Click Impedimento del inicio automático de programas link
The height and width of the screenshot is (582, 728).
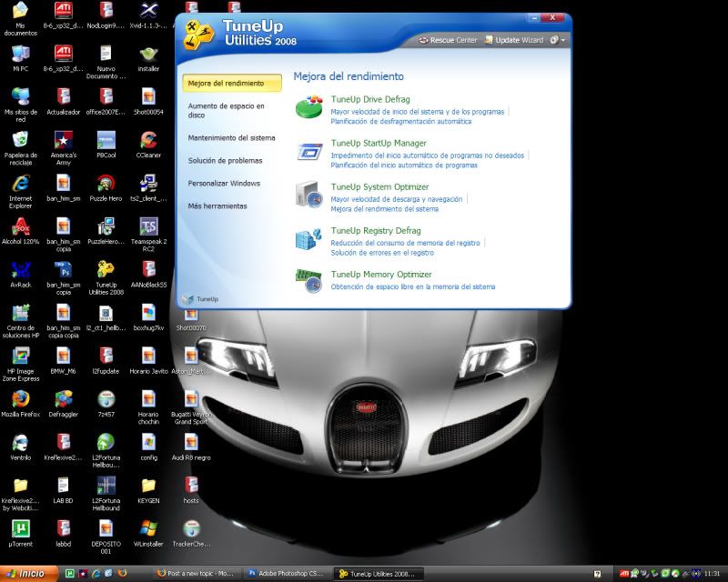click(427, 156)
